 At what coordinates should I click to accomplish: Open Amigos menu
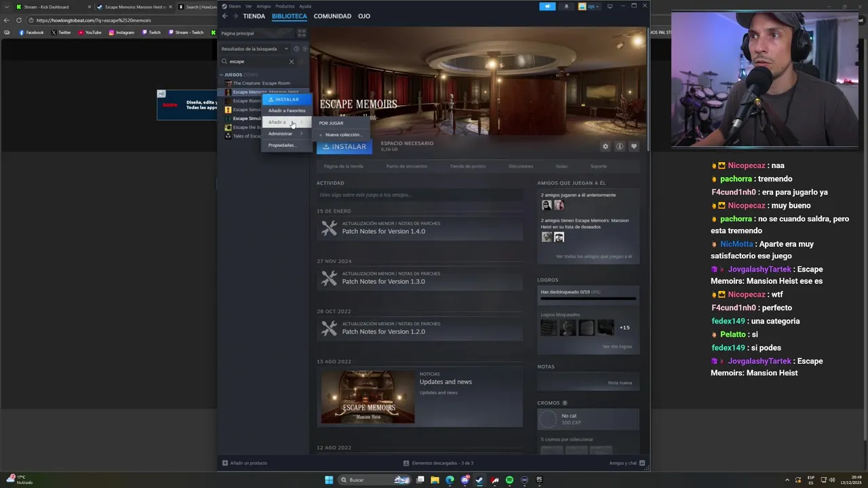(x=263, y=6)
